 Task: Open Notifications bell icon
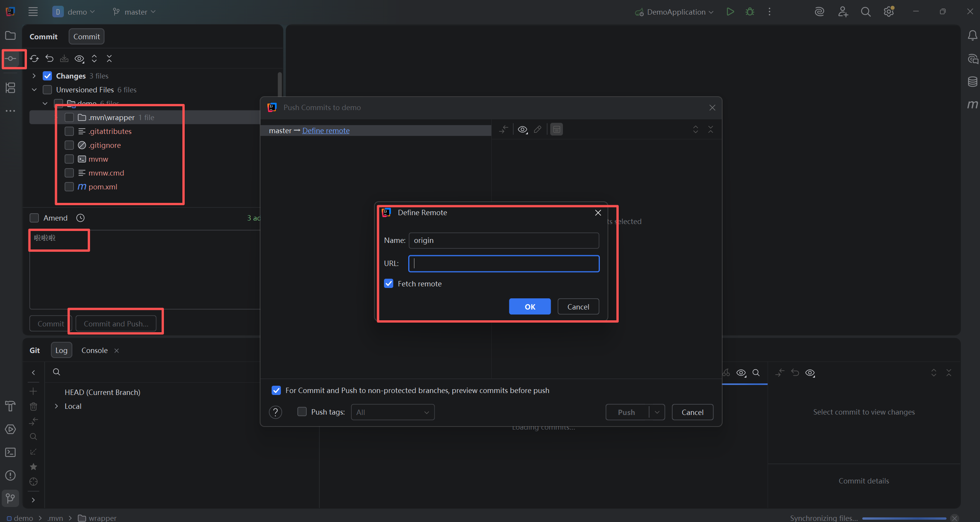[972, 36]
